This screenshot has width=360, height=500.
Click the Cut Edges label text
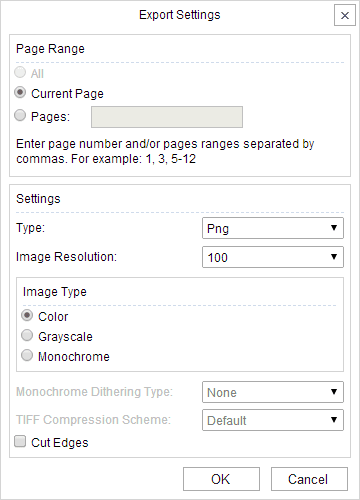point(60,443)
